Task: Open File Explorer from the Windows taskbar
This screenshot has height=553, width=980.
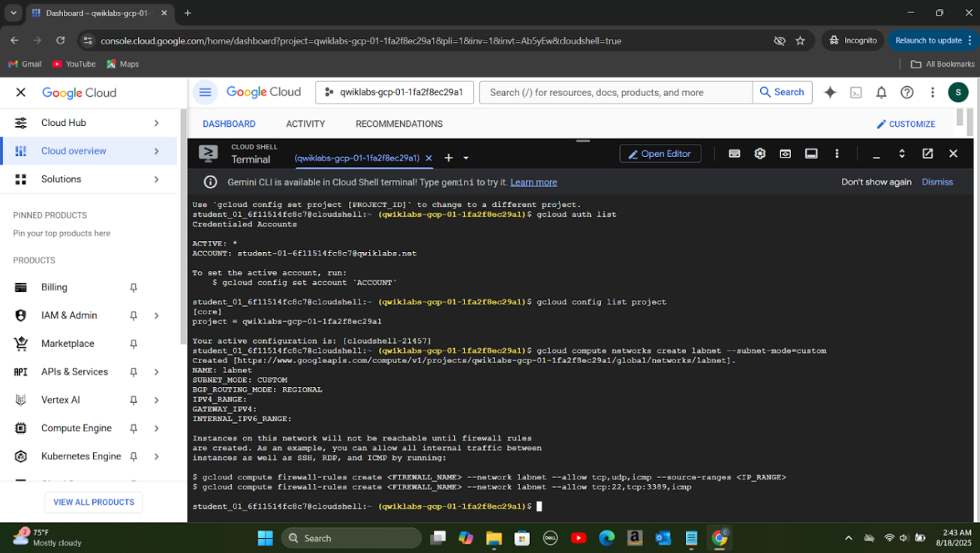Action: (493, 538)
